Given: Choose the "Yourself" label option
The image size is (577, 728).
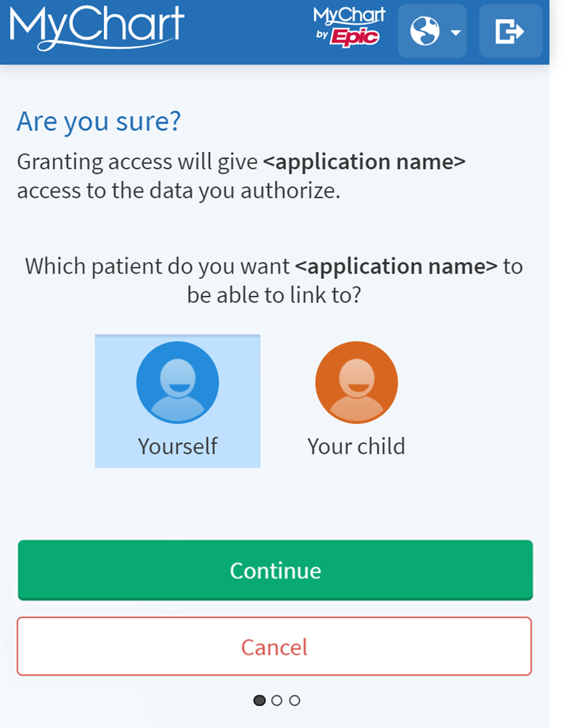Looking at the screenshot, I should tap(177, 446).
